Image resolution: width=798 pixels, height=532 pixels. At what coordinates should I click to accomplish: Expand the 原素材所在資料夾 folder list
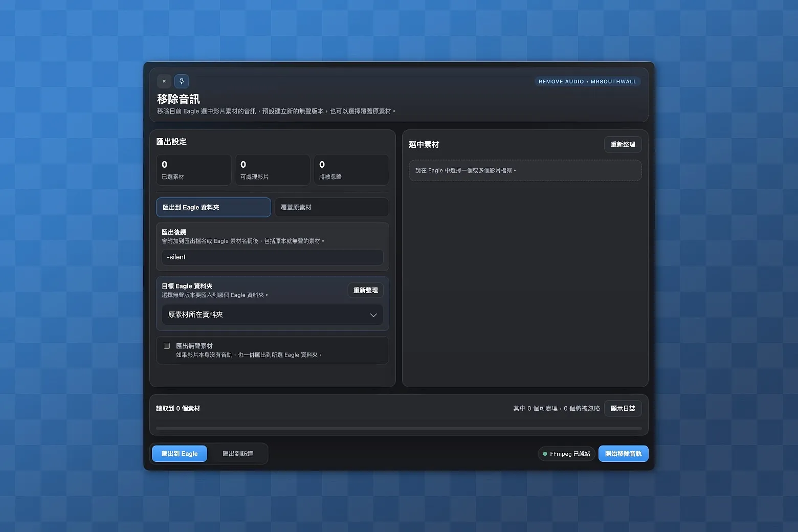[272, 315]
